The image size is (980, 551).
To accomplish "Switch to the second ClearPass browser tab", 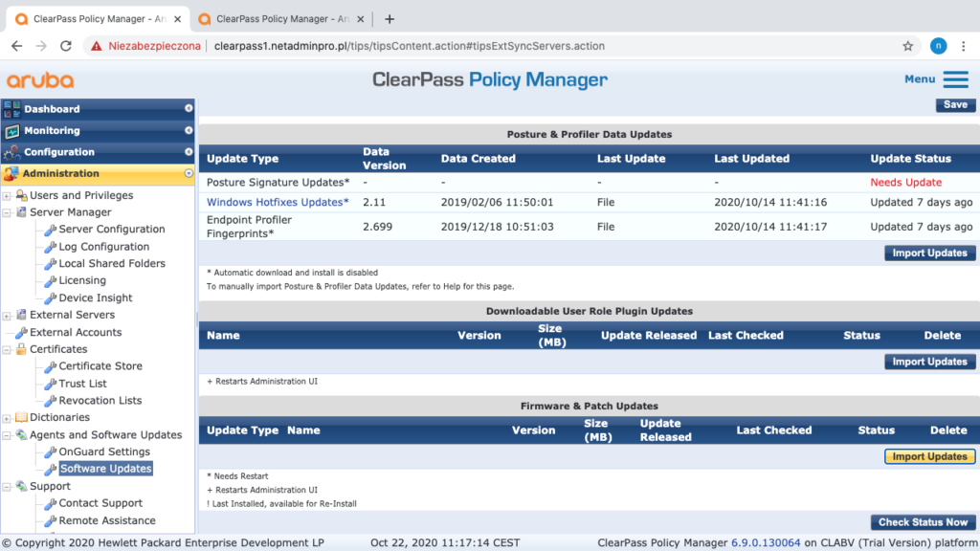I will (x=278, y=19).
